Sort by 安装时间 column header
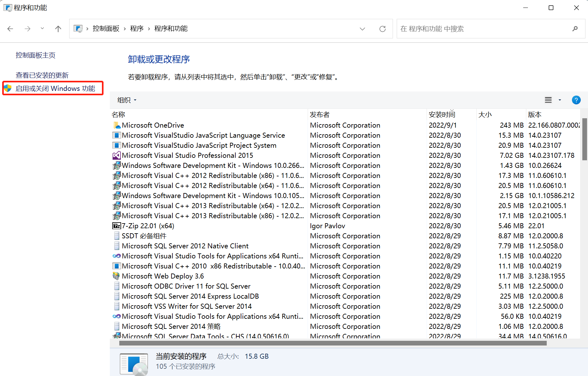The image size is (588, 376). pos(451,114)
